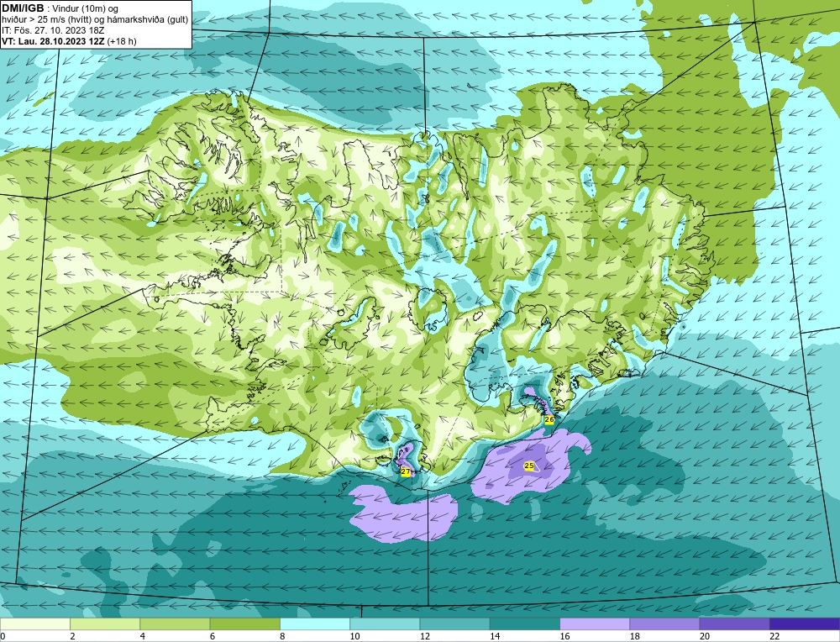The width and height of the screenshot is (840, 642).
Task: Select the 8–10 m/s pale cyan swatch
Action: pos(315,624)
